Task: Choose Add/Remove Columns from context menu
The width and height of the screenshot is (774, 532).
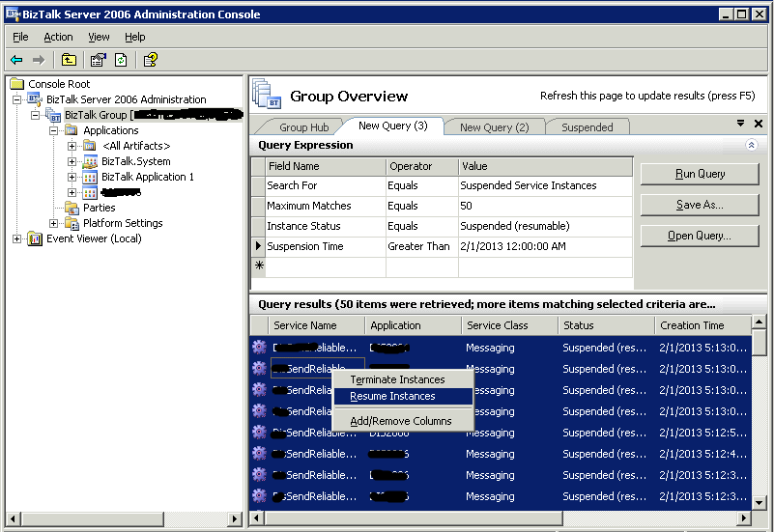Action: pyautogui.click(x=401, y=421)
